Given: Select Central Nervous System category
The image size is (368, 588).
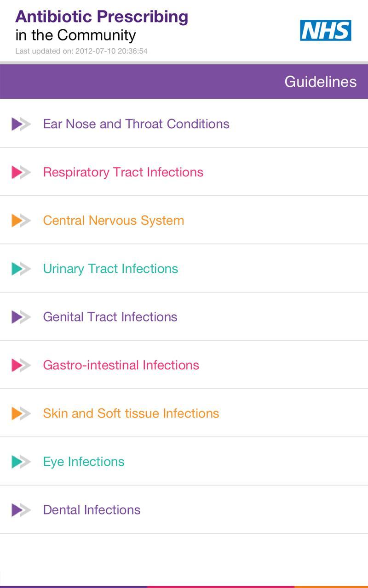Looking at the screenshot, I should point(114,220).
